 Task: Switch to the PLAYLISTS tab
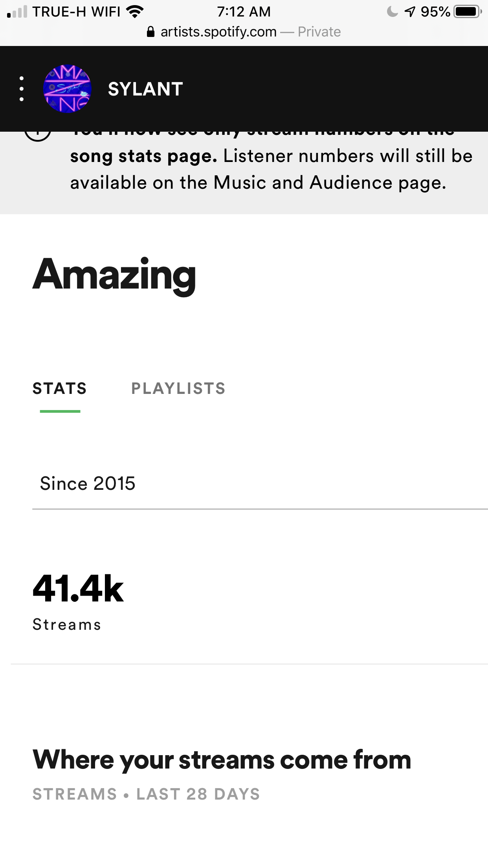pyautogui.click(x=178, y=388)
